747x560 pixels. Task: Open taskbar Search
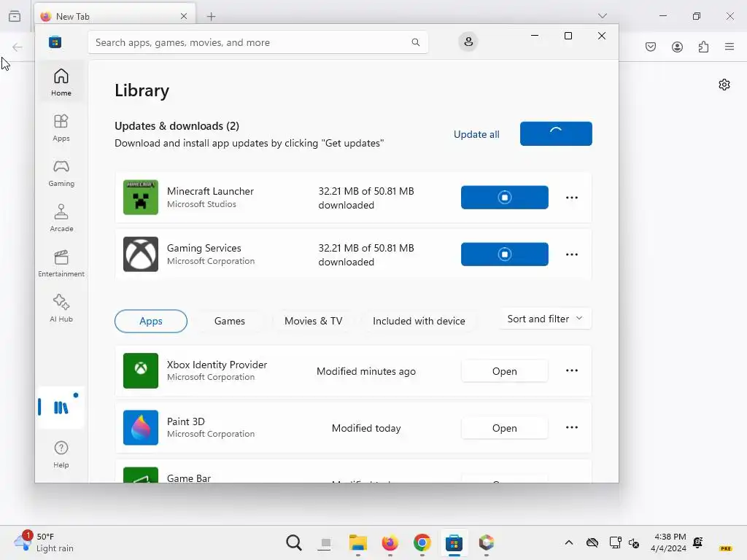tap(294, 542)
